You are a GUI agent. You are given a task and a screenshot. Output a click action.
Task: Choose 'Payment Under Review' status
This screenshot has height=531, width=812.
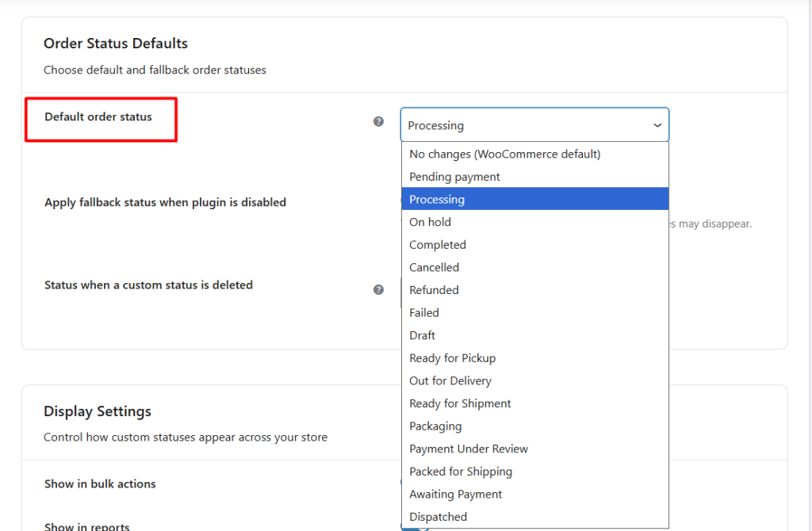pyautogui.click(x=469, y=449)
